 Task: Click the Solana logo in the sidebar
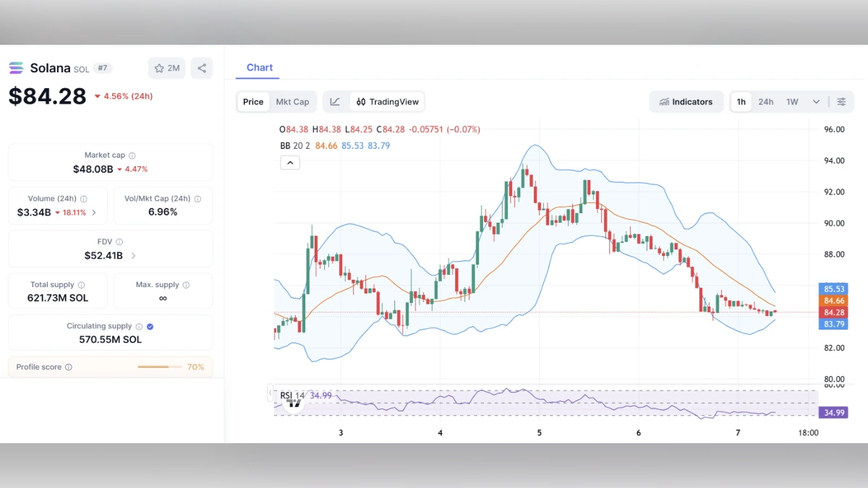point(15,67)
